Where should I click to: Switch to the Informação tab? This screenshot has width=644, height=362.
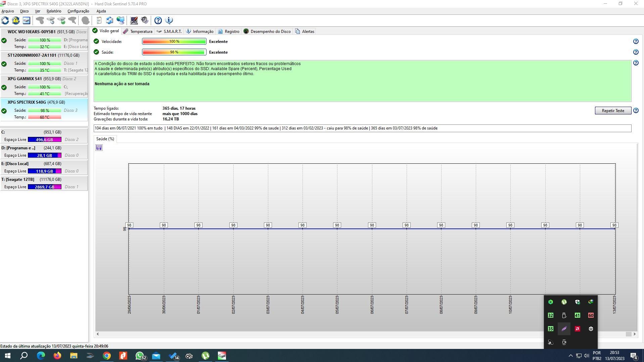[x=200, y=31]
